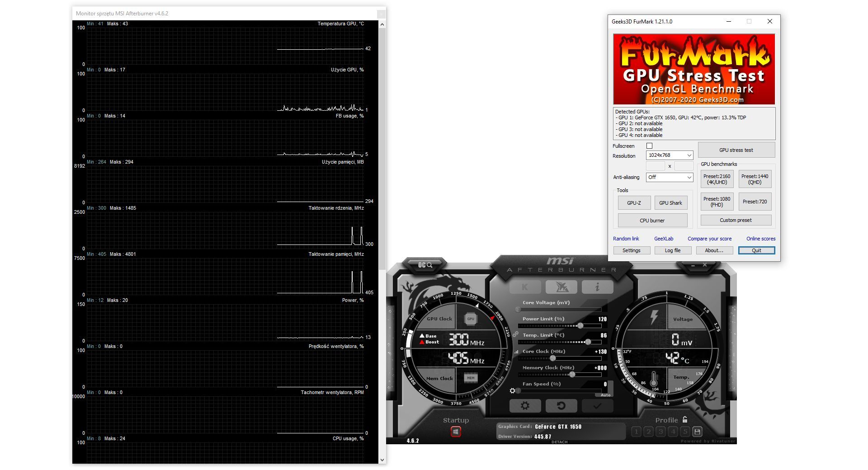Select Afterburner profile slot 2
Screen dimensions: 868x470
pyautogui.click(x=649, y=432)
